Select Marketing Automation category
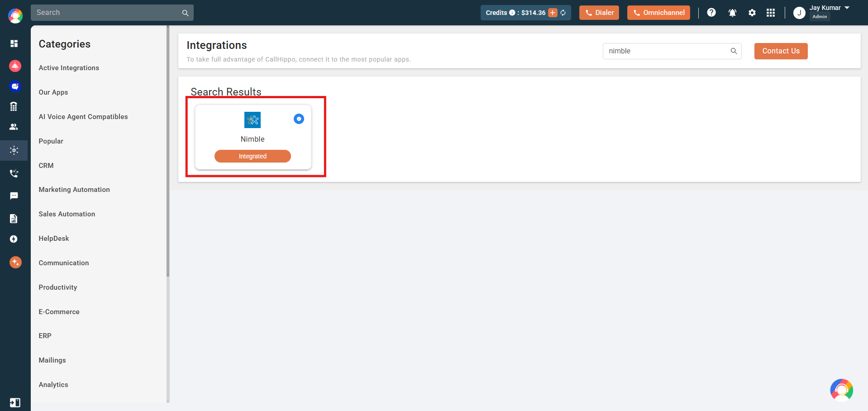This screenshot has width=868, height=411. click(74, 190)
